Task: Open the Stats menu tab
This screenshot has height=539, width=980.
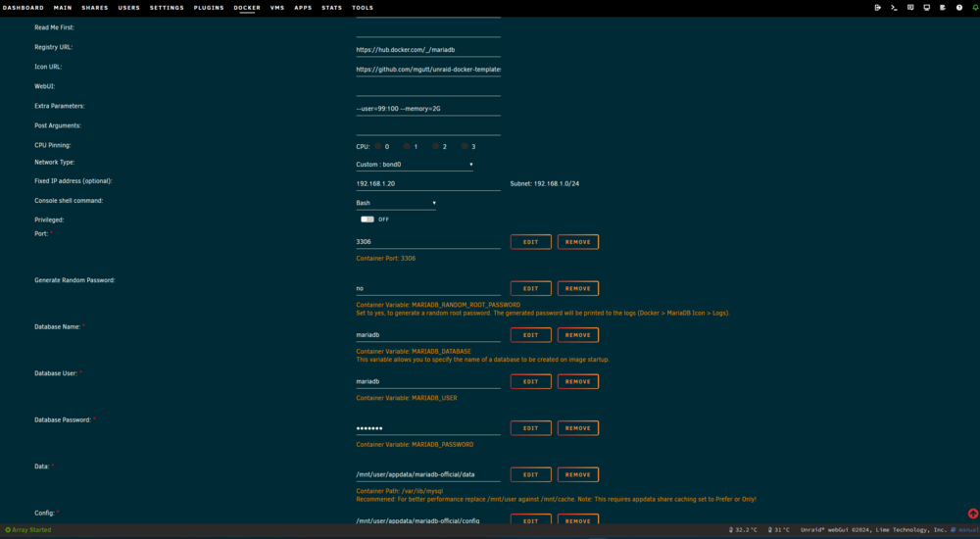Action: point(332,8)
